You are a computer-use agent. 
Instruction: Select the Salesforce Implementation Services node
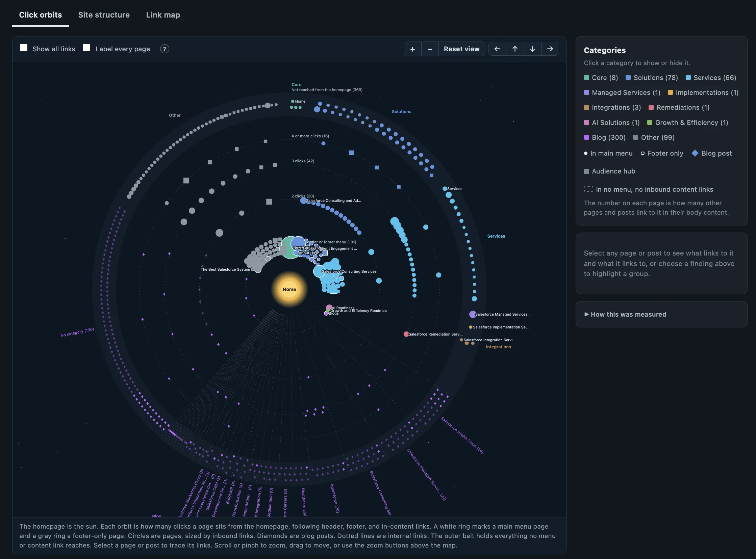(471, 327)
